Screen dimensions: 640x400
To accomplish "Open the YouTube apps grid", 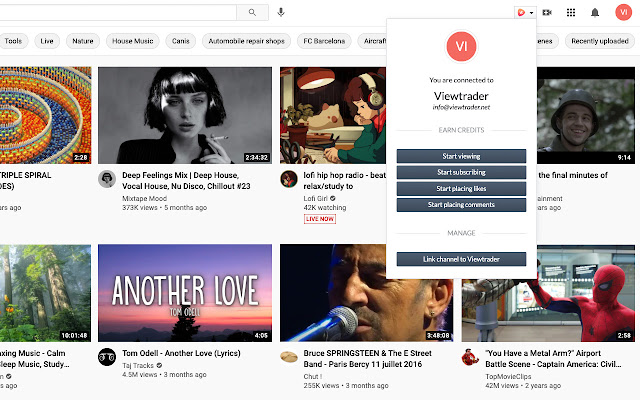I will coord(571,12).
